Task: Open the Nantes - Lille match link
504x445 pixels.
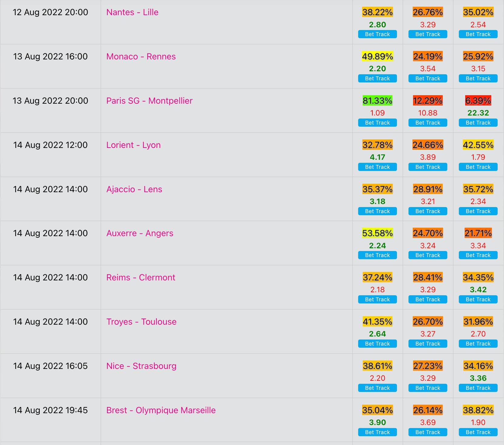Action: pyautogui.click(x=132, y=12)
